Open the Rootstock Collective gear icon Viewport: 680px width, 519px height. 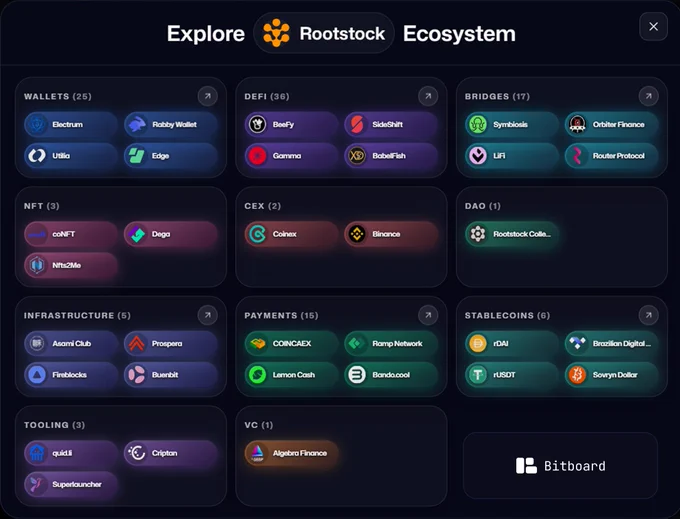(478, 234)
